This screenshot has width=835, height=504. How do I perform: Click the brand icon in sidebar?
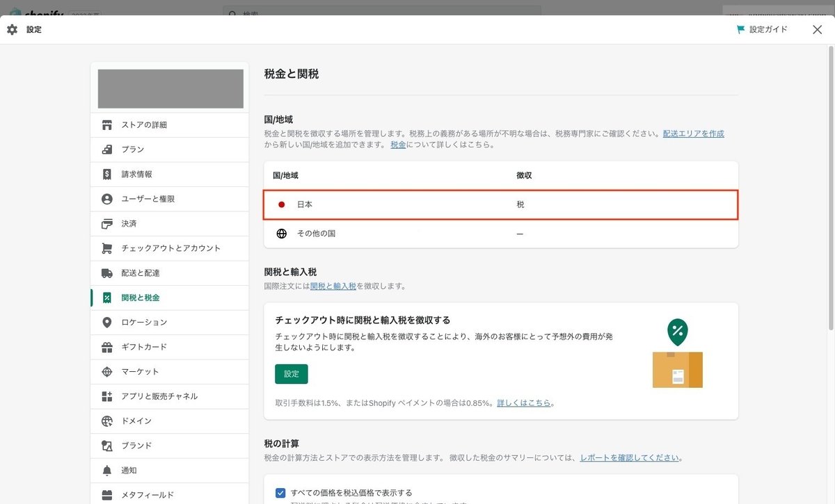coord(106,446)
